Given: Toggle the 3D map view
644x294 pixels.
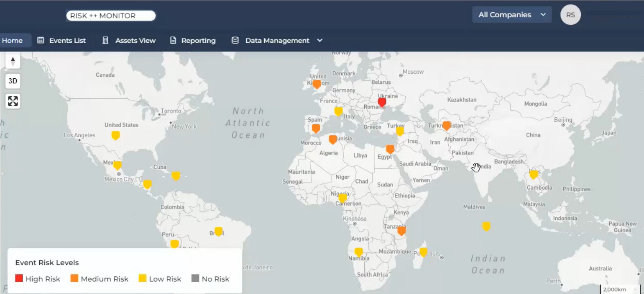Looking at the screenshot, I should [13, 81].
